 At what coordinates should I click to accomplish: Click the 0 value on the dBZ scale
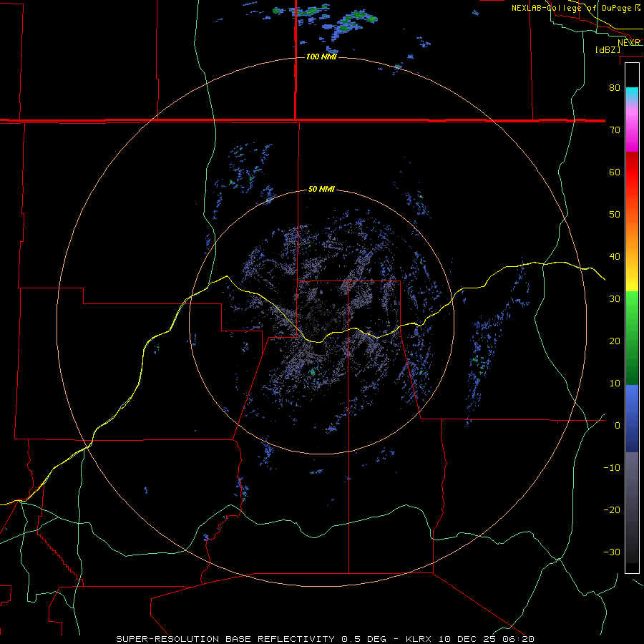point(618,426)
